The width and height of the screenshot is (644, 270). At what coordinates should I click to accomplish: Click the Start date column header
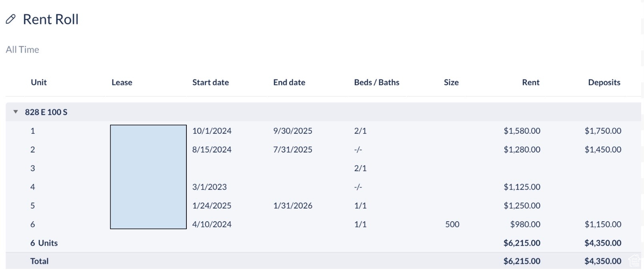pos(210,82)
